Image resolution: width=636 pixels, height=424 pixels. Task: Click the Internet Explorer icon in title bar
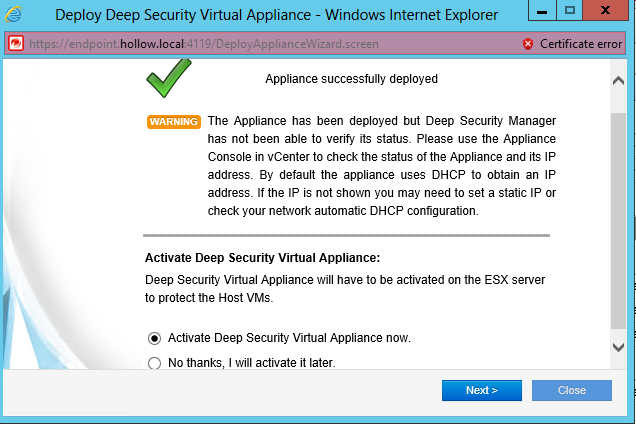pos(15,15)
